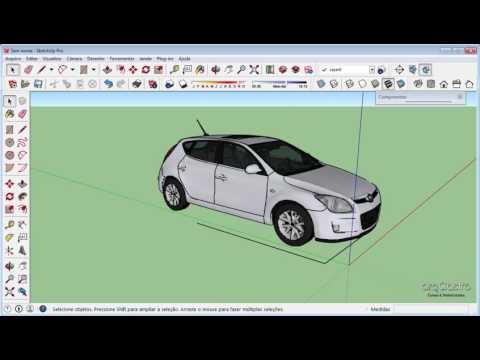Screen dimensions: 480x360
Task: Select the Dimension tool in left palette
Action: (22, 224)
